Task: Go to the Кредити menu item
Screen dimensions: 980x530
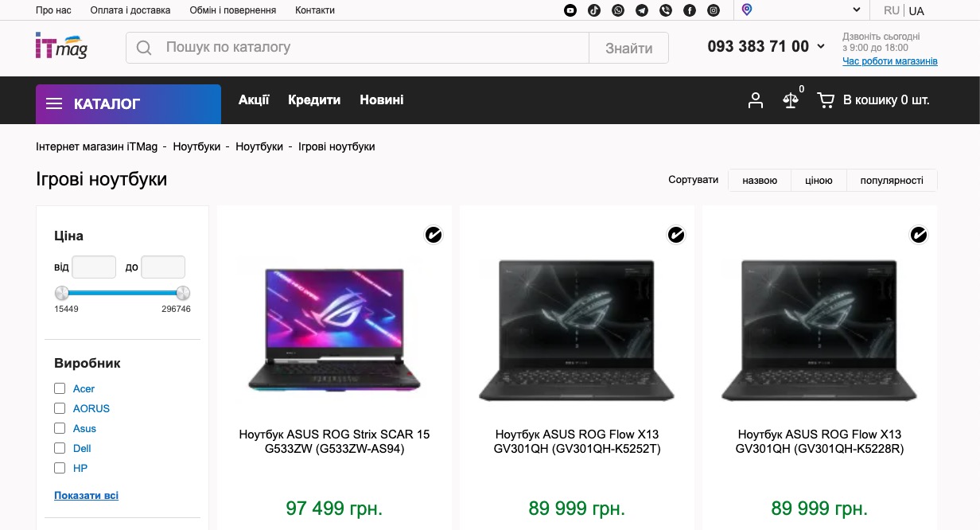Action: [314, 99]
